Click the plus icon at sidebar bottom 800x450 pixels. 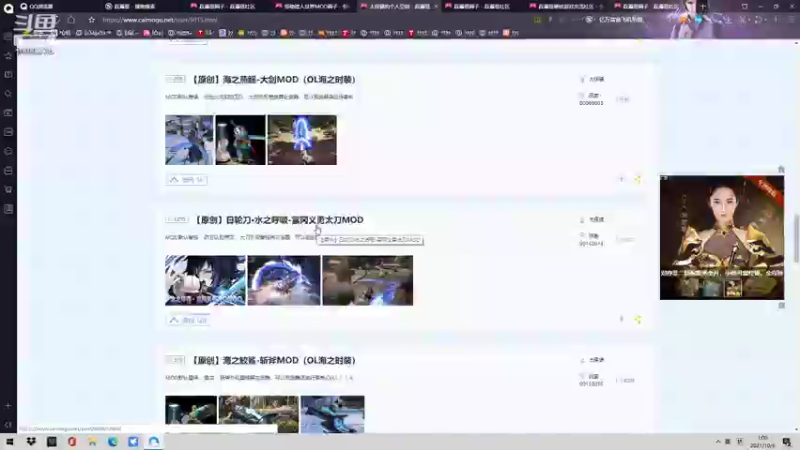8,406
